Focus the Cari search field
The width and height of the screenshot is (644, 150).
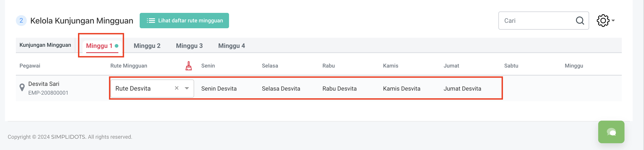coord(537,21)
